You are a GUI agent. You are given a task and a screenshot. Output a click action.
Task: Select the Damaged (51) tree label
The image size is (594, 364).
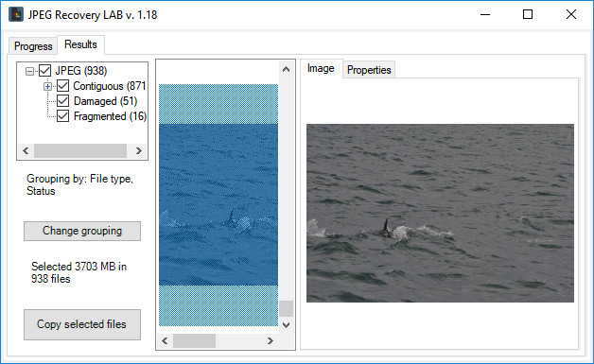click(105, 101)
